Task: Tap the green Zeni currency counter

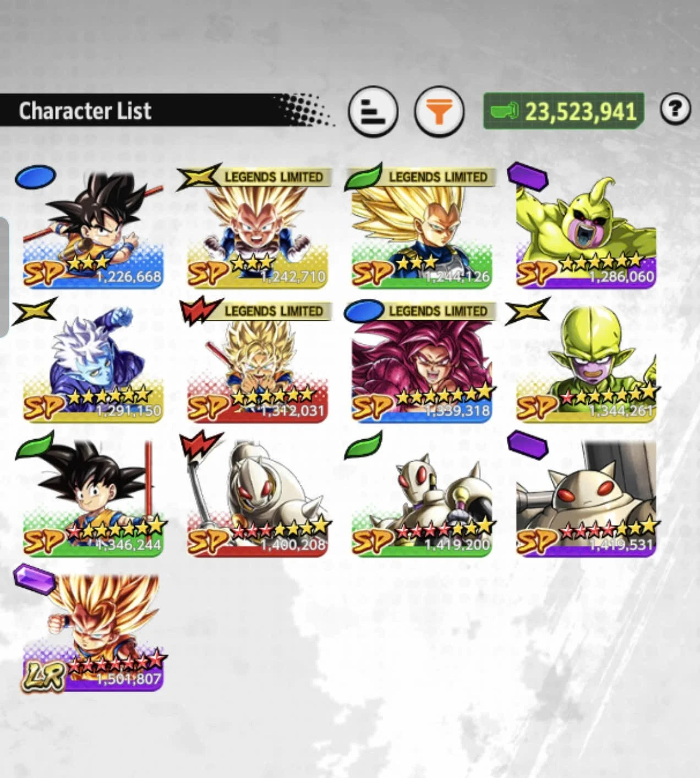Action: click(x=564, y=111)
